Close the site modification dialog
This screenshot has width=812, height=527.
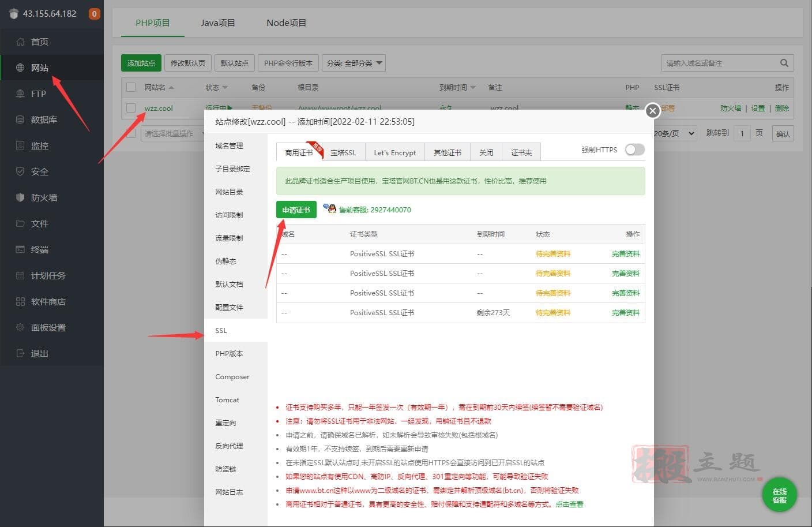[652, 110]
